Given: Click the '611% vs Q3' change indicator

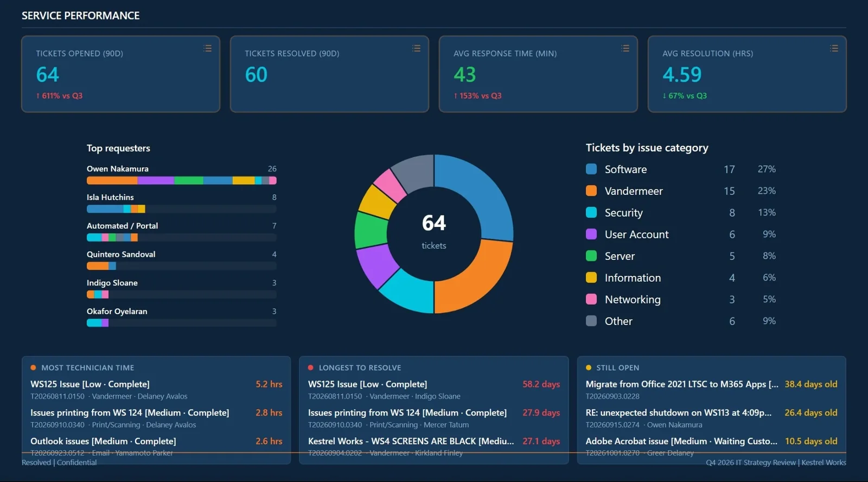Looking at the screenshot, I should coord(59,96).
